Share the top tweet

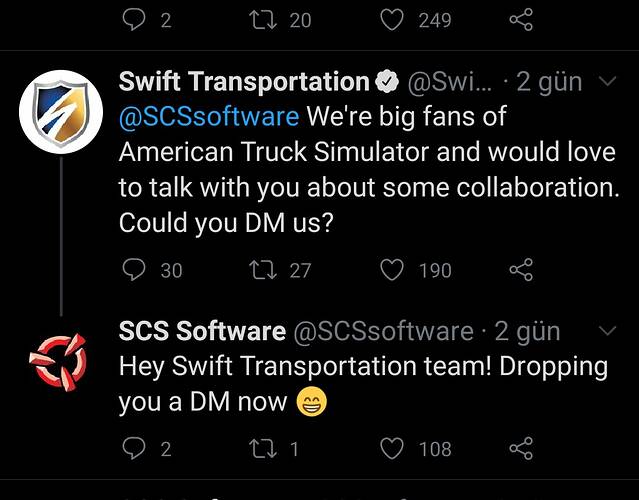click(x=521, y=20)
